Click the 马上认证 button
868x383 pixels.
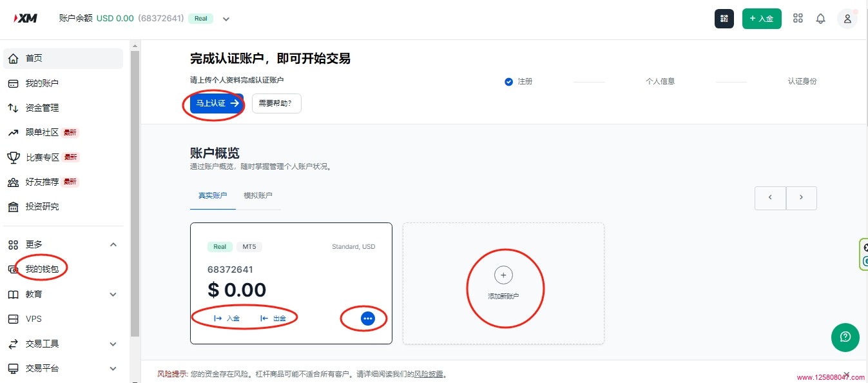pos(217,103)
